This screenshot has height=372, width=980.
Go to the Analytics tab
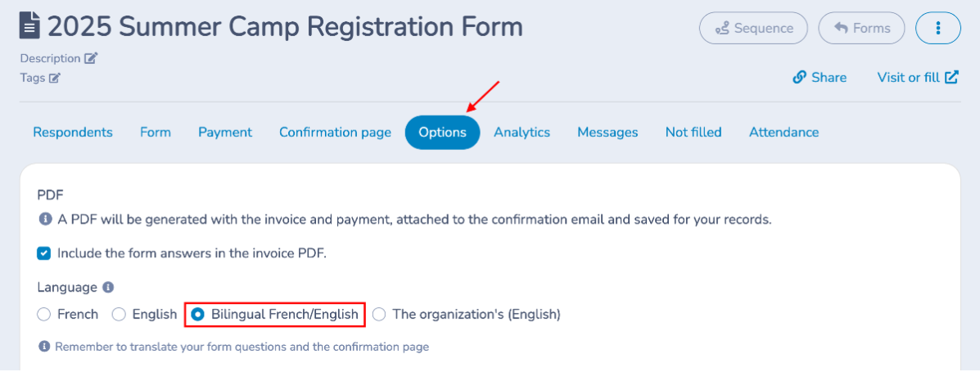522,132
